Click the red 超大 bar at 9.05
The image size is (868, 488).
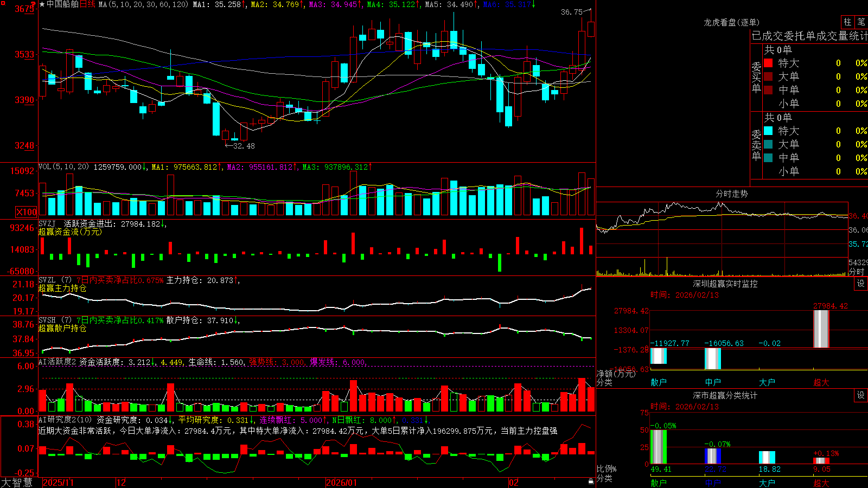tap(821, 461)
